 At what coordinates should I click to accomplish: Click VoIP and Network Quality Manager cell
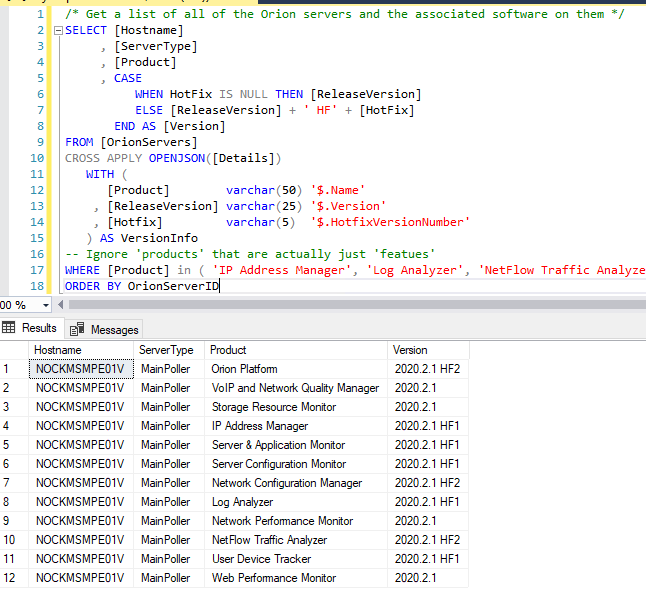[x=296, y=388]
